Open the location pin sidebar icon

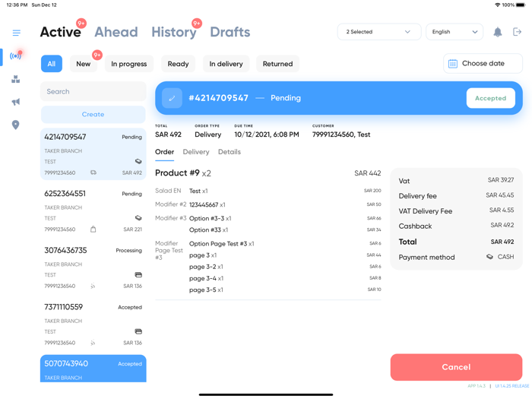(16, 125)
